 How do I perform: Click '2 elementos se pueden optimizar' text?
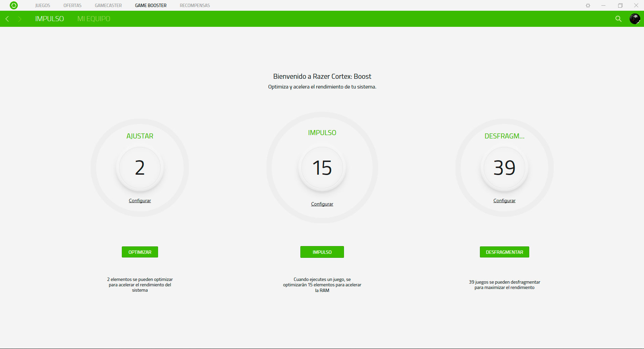(140, 285)
